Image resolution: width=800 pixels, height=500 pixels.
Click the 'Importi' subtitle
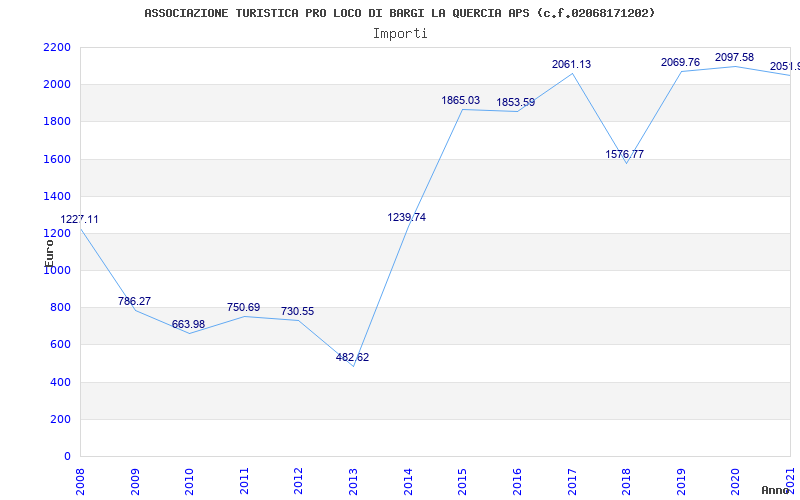tap(400, 34)
